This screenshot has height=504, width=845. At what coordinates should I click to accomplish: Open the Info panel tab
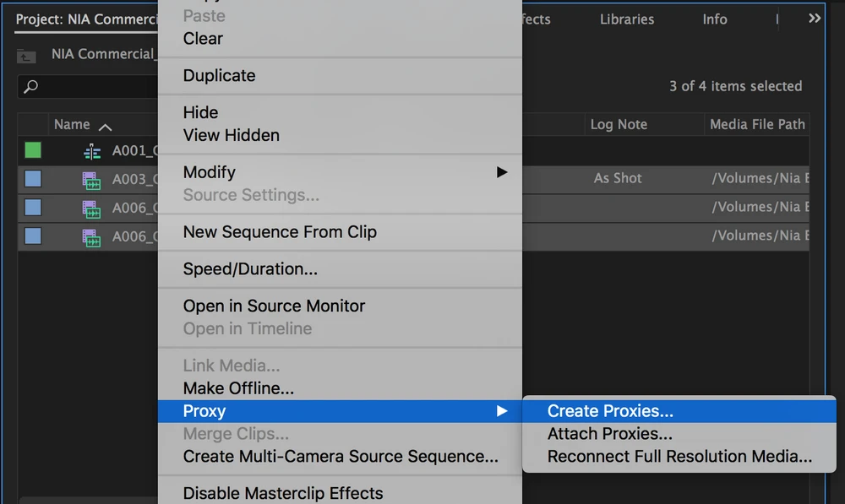[x=715, y=19]
